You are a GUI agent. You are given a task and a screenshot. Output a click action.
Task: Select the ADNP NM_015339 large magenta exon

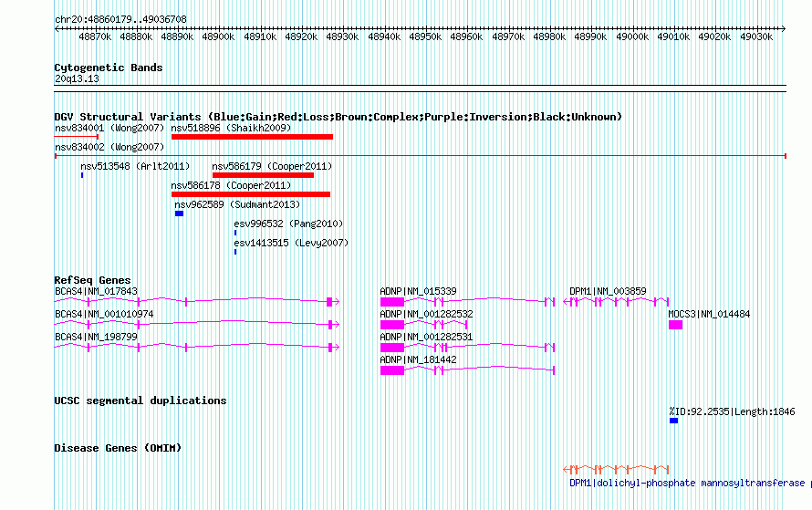(392, 302)
